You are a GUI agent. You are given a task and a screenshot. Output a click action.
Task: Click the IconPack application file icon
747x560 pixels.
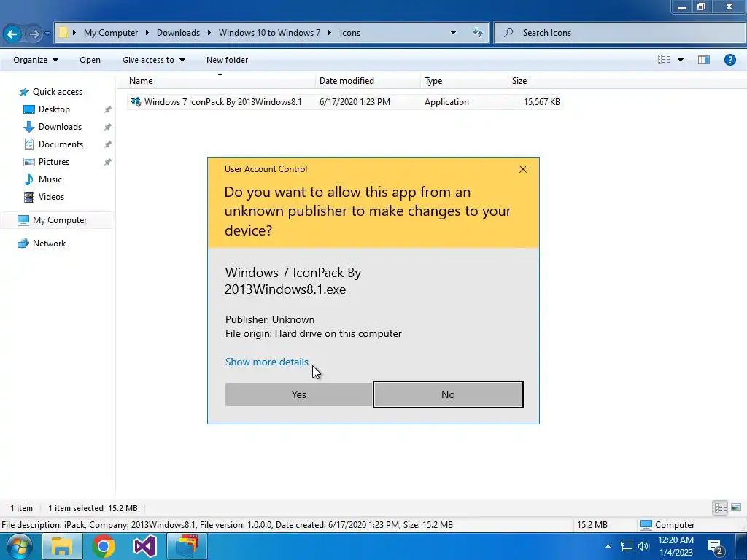tap(136, 101)
